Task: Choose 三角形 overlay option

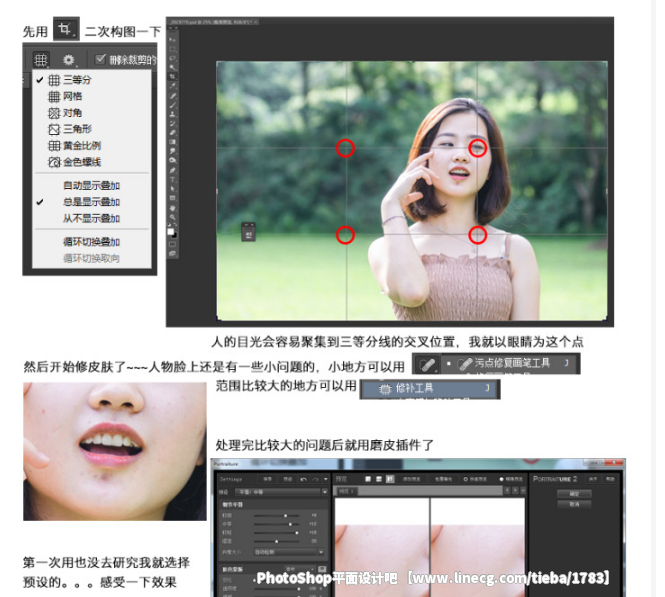Action: [x=92, y=129]
